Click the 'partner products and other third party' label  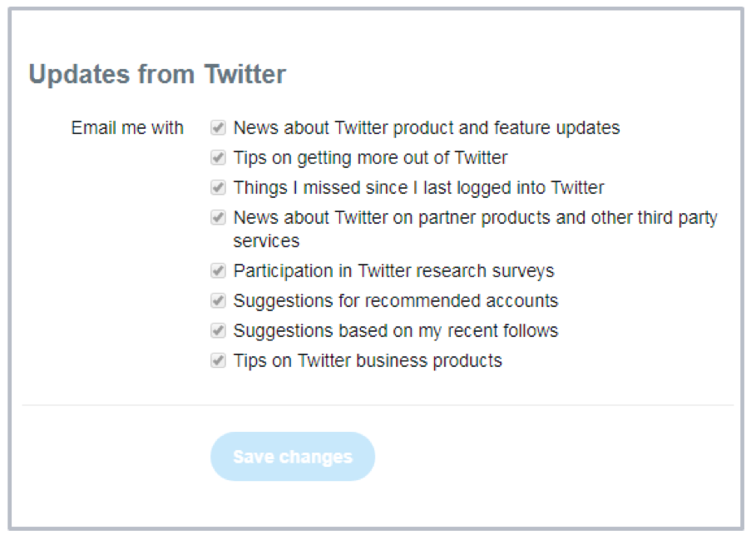[x=567, y=218]
